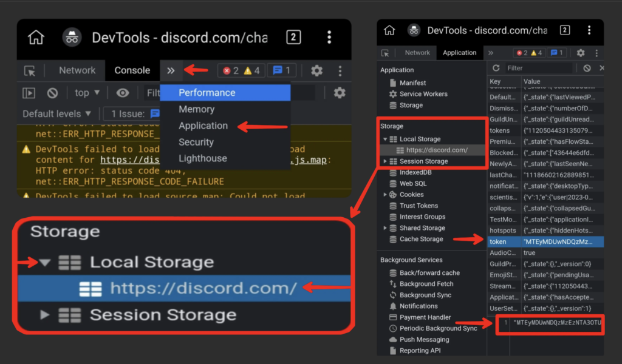Open Notifications under Background Services
The height and width of the screenshot is (364, 622).
point(419,306)
